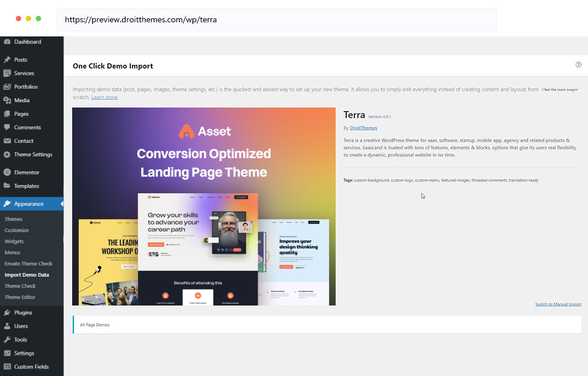Click the Posts pin icon

coord(7,60)
